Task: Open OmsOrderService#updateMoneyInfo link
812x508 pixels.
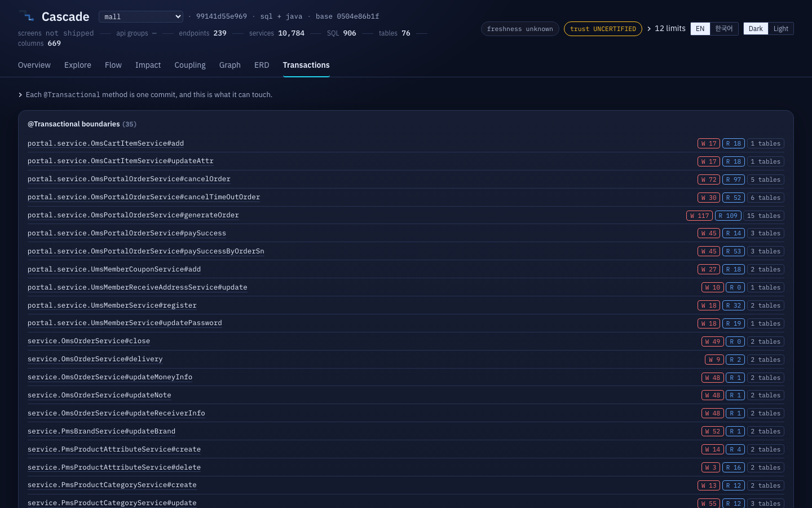Action: 110,377
